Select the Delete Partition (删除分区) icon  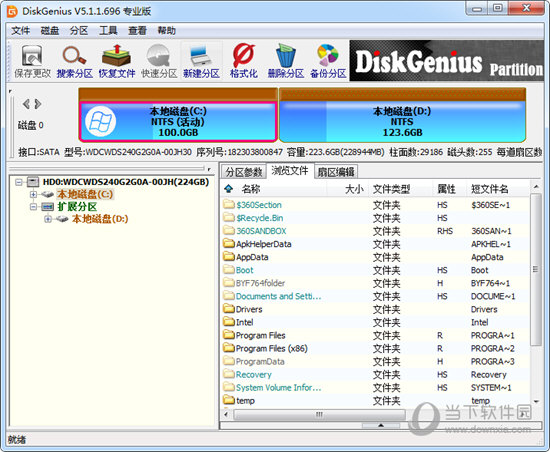point(286,61)
